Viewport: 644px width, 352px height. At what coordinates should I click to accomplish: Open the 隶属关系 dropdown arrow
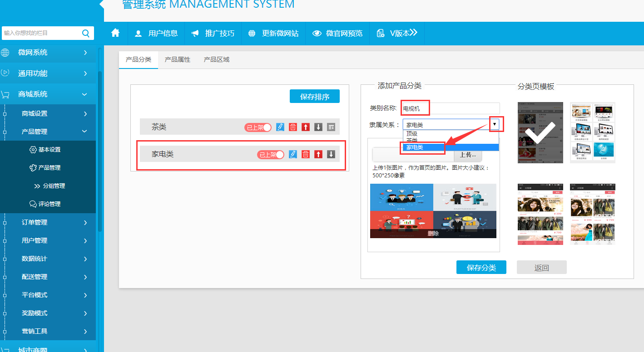pyautogui.click(x=495, y=124)
